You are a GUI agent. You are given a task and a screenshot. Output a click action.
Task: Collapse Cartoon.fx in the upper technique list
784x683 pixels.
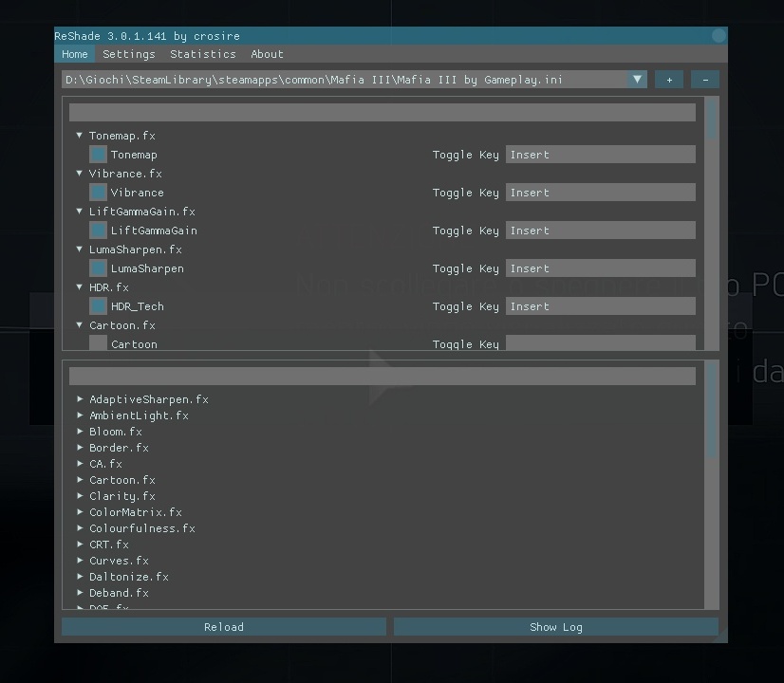pyautogui.click(x=79, y=325)
